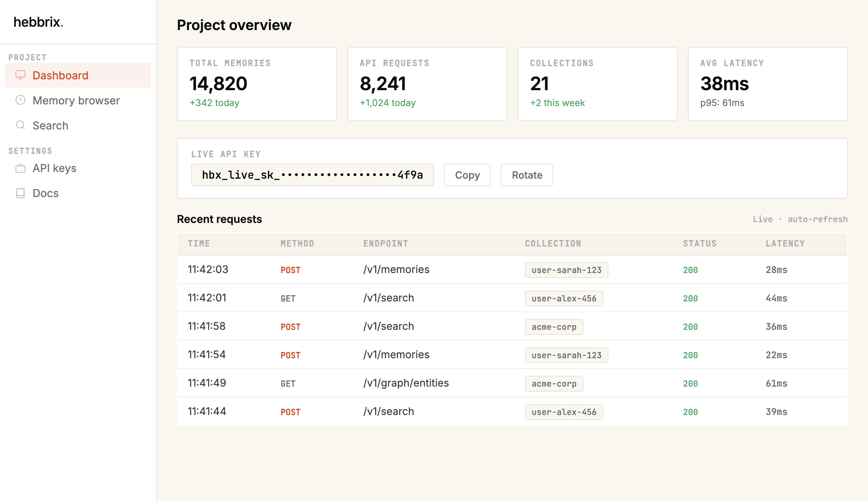Viewport: 868px width, 501px height.
Task: Open the Dashboard menu item
Action: click(78, 75)
